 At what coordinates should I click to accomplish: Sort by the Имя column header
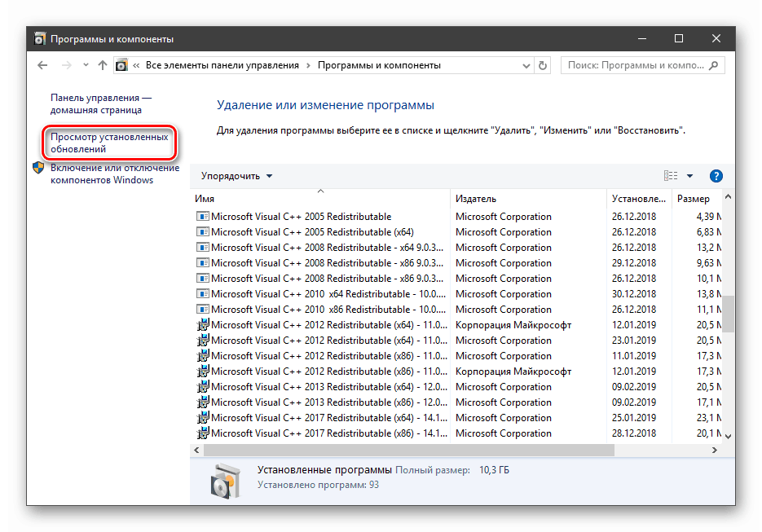coord(319,199)
